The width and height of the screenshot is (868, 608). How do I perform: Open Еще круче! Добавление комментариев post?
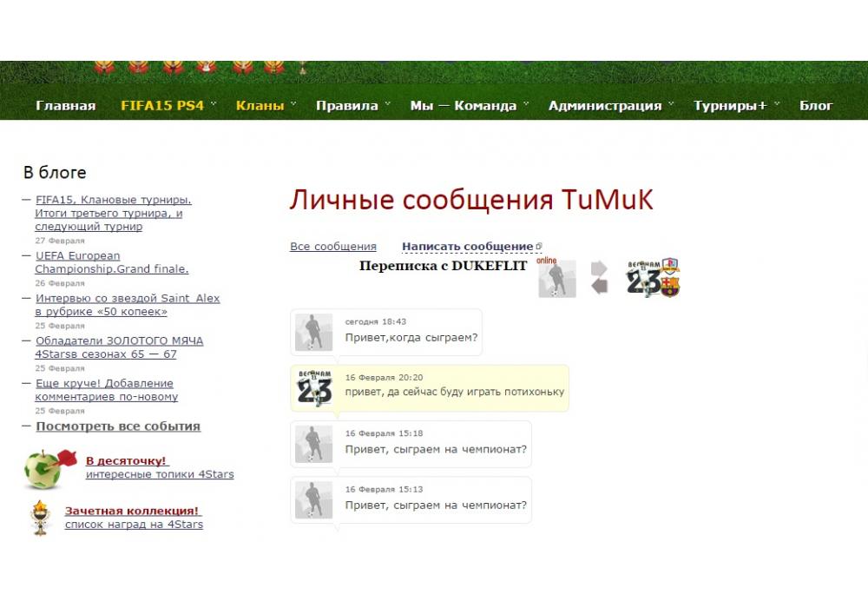(x=106, y=390)
